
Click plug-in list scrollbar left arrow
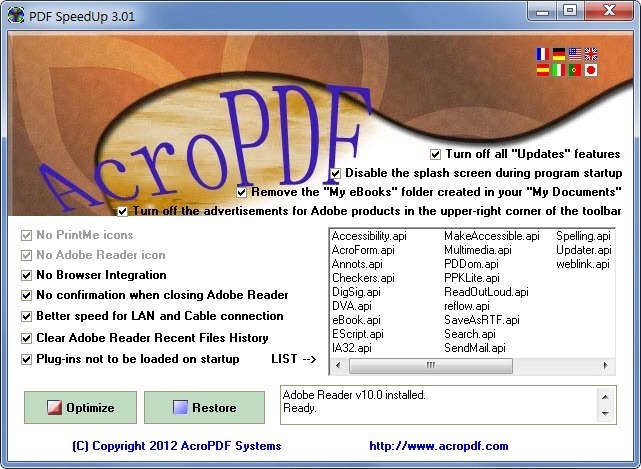[x=338, y=365]
